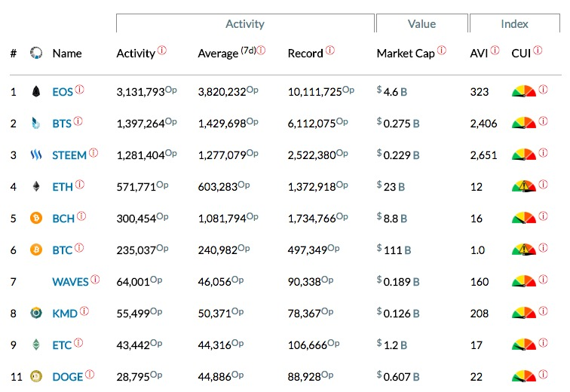The image size is (570, 392).
Task: Click the info icon next to BTC name
Action: (79, 247)
